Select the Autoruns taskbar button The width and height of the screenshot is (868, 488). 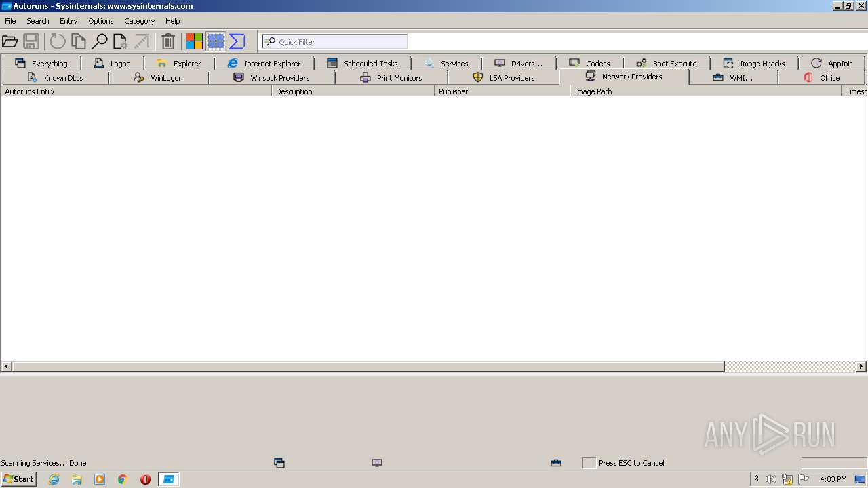coord(168,479)
